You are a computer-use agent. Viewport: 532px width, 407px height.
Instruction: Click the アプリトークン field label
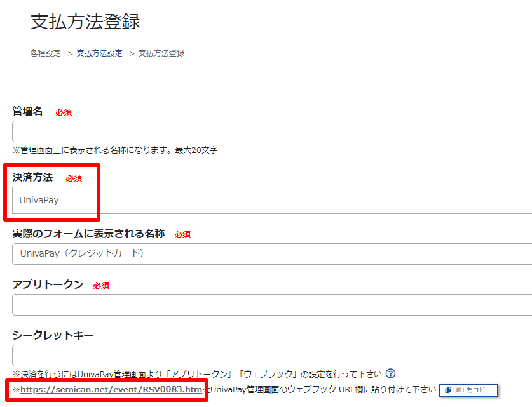coord(48,284)
